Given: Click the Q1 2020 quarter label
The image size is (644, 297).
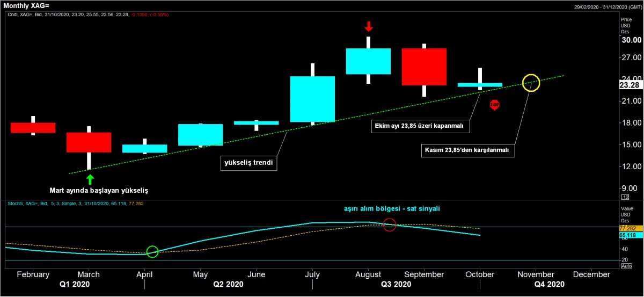Looking at the screenshot, I should click(74, 284).
